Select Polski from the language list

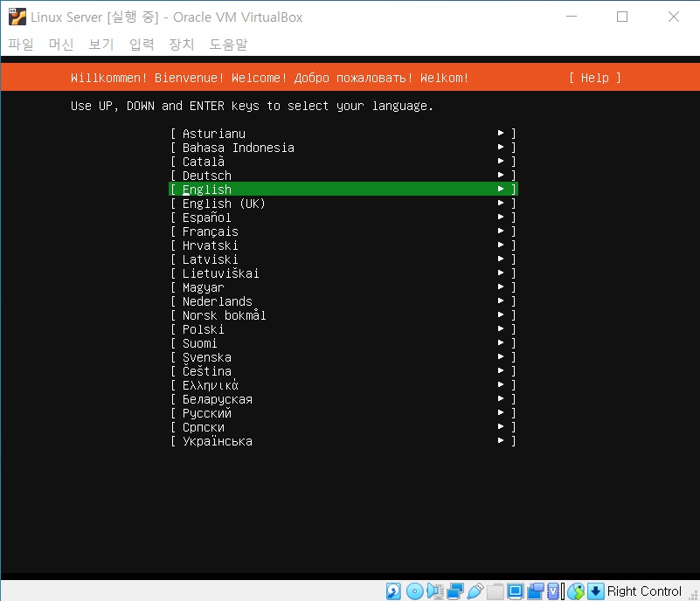coord(343,328)
